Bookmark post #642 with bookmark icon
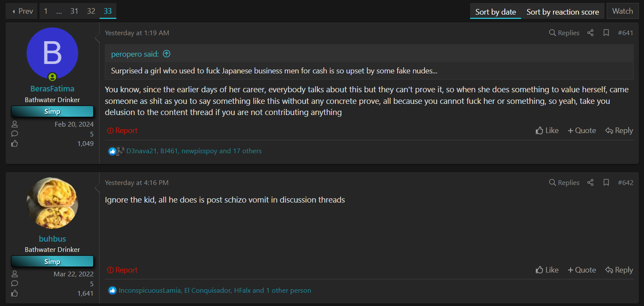The width and height of the screenshot is (644, 306). point(606,182)
